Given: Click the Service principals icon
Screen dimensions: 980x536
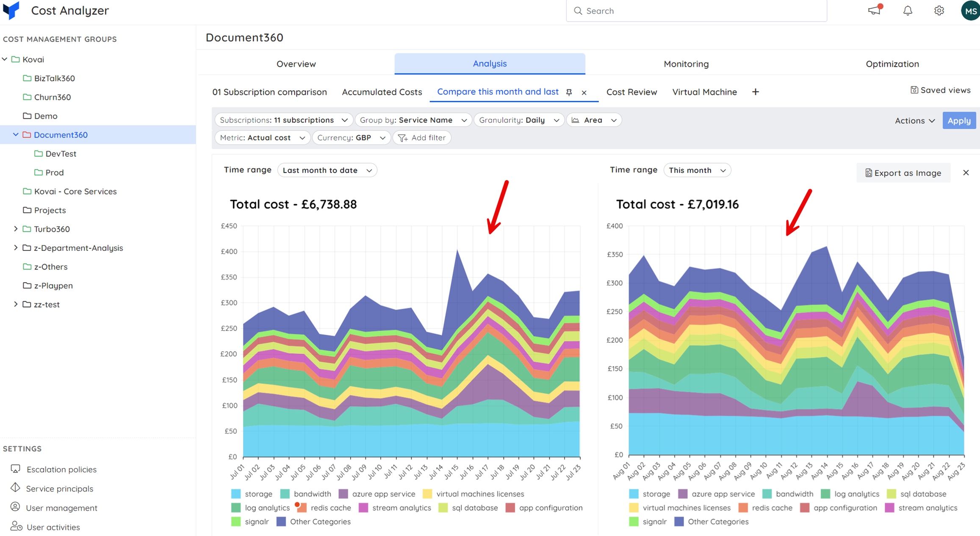Looking at the screenshot, I should pos(16,488).
